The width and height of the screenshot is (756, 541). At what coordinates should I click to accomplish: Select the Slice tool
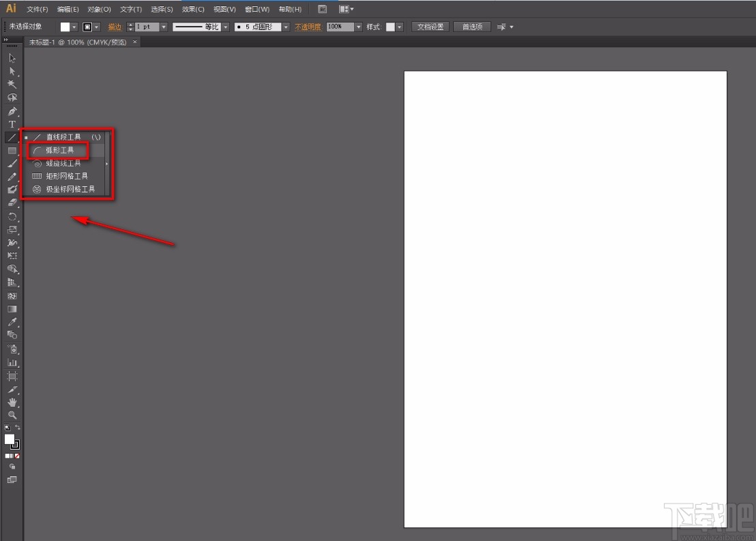coord(12,389)
